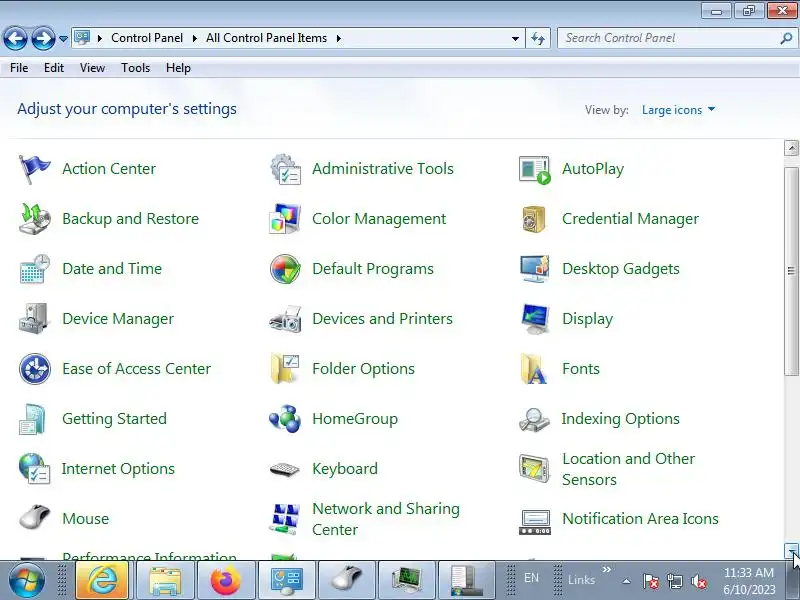Click the Fonts folder icon
Viewport: 800px width, 600px height.
click(x=534, y=369)
